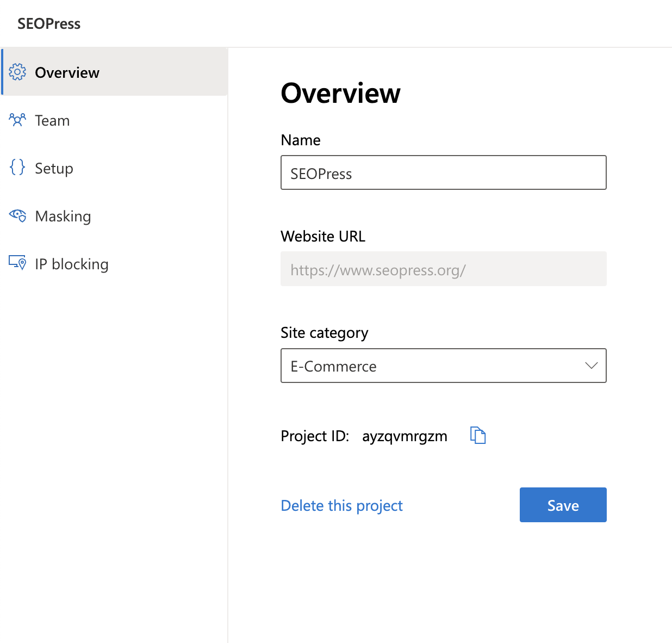The width and height of the screenshot is (672, 643).
Task: Save the project settings
Action: tap(563, 505)
